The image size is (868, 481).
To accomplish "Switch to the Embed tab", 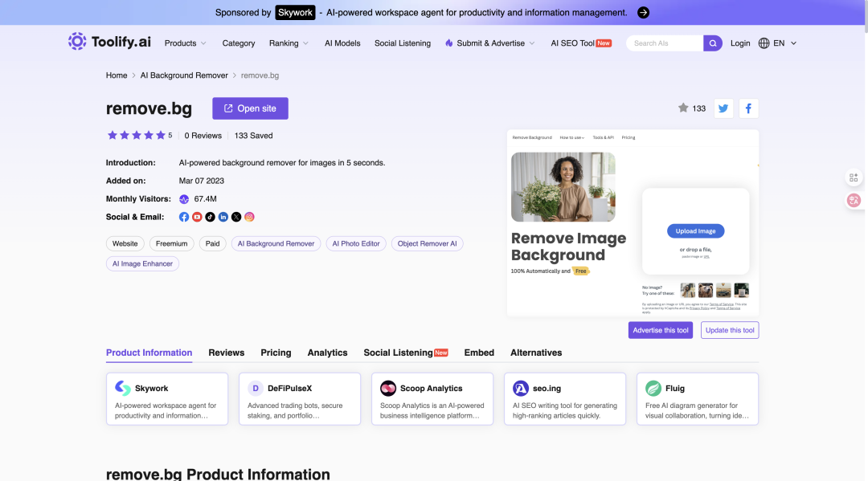I will tap(479, 353).
